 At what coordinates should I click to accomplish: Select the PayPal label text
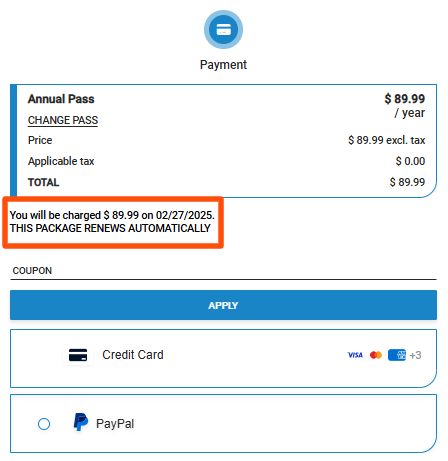[115, 424]
